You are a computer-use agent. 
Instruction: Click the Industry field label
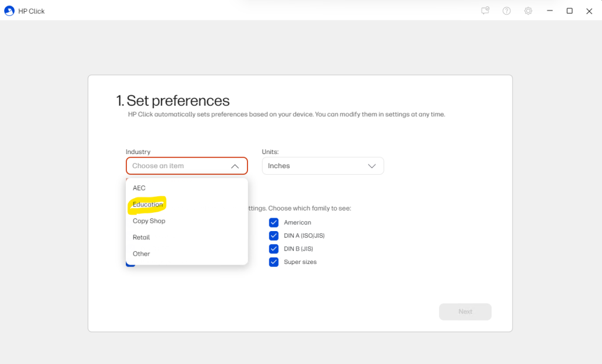point(138,152)
